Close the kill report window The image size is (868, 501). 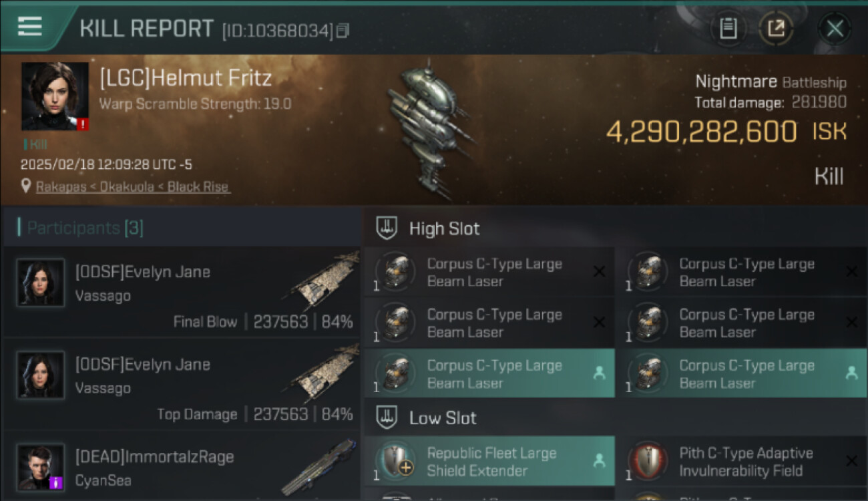835,29
